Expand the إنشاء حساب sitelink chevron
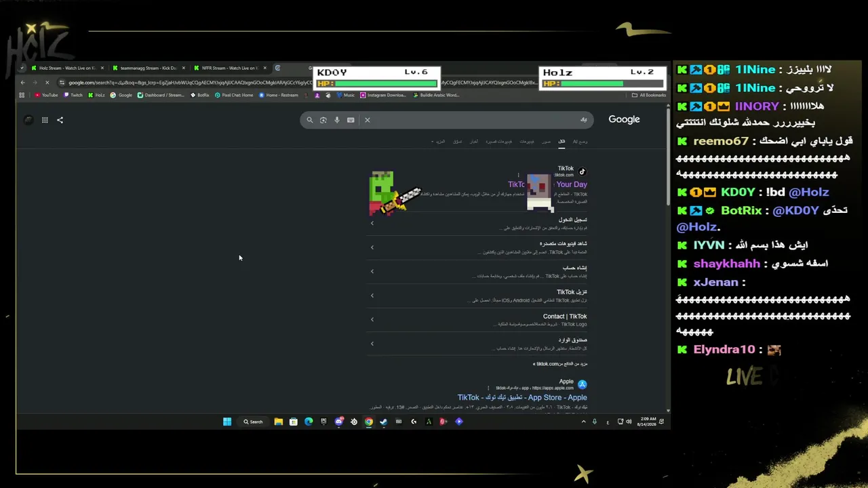 coord(372,272)
